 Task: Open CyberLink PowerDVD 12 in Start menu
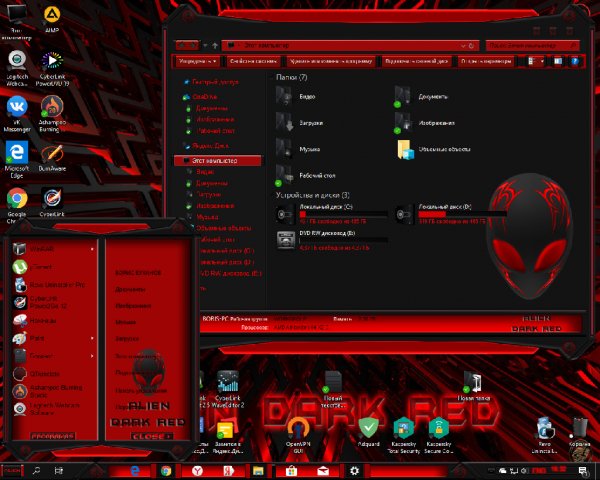click(53, 302)
